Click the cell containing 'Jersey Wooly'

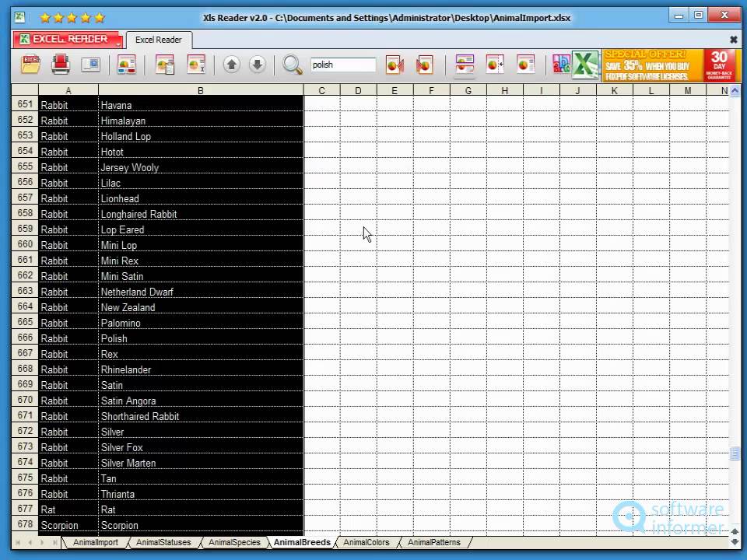201,167
